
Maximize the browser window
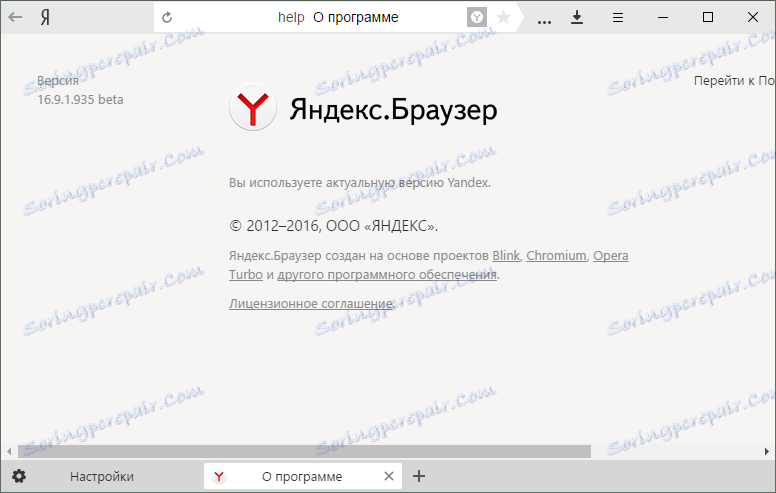pos(708,17)
